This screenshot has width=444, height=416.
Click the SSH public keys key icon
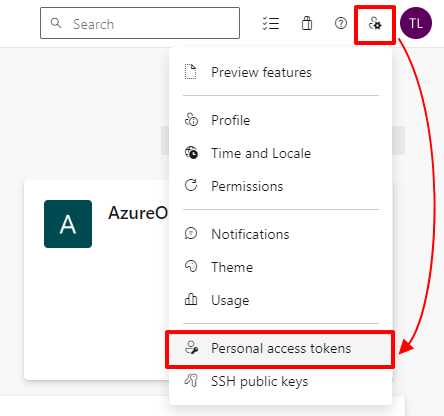191,380
